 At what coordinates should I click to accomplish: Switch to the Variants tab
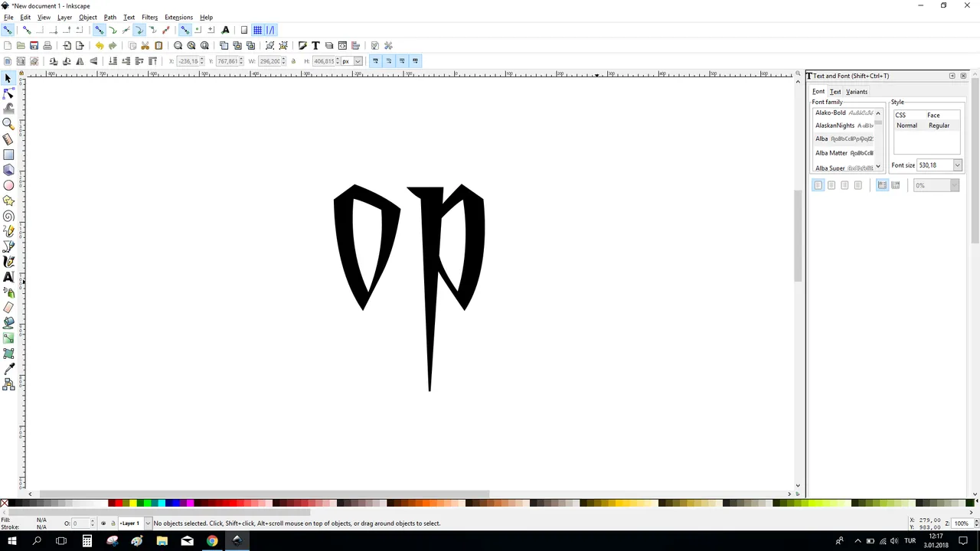[857, 92]
